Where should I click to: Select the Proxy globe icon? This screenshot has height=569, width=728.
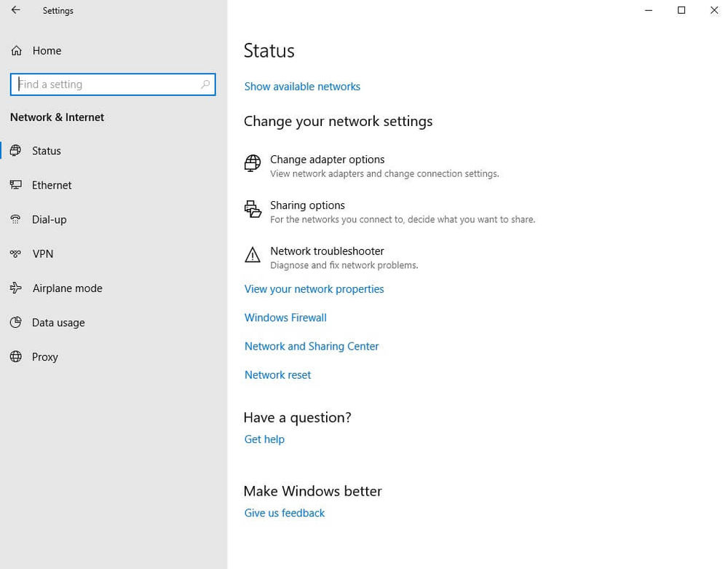(x=16, y=356)
